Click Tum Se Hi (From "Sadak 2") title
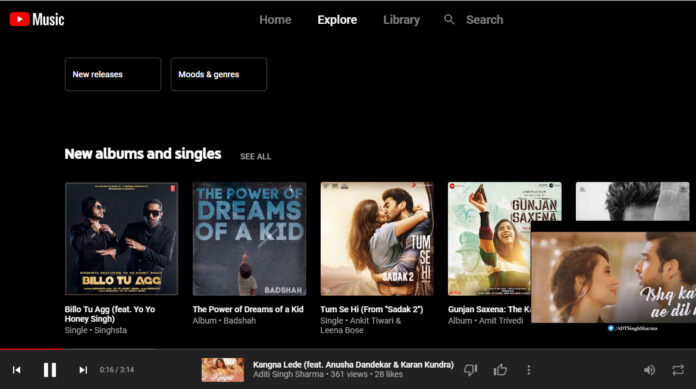This screenshot has width=696, height=389. pos(372,309)
